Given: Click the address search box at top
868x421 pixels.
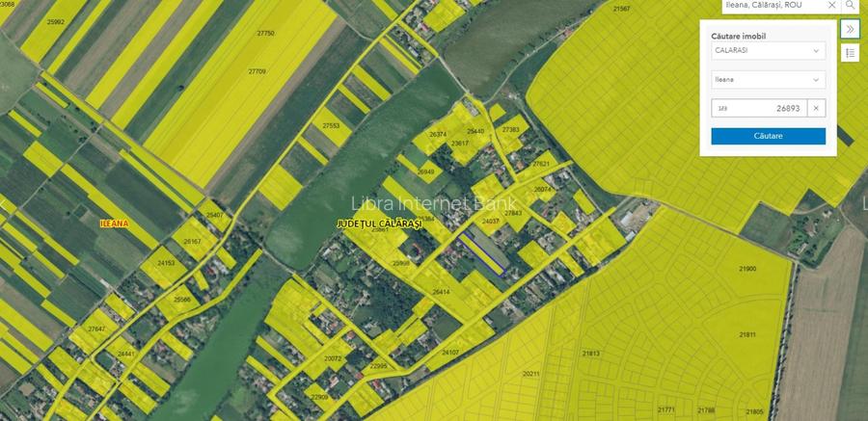Looking at the screenshot, I should click(x=773, y=5).
